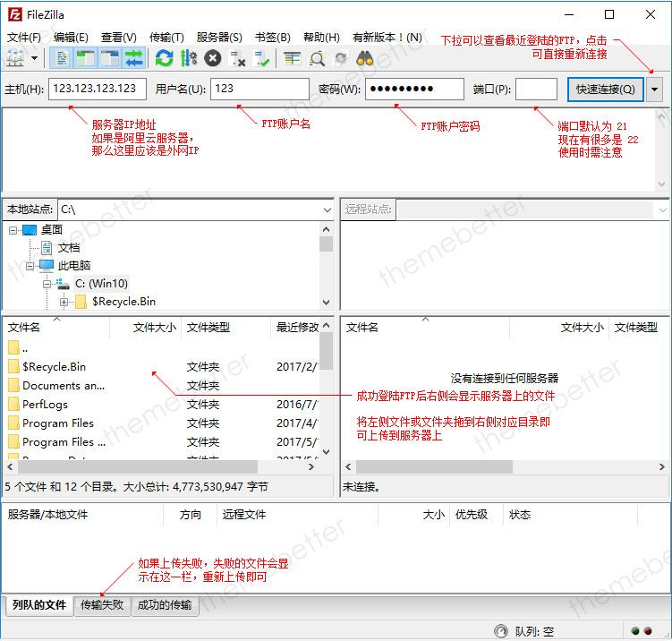The height and width of the screenshot is (641, 672).
Task: Open the filename filters icon
Action: point(293,58)
